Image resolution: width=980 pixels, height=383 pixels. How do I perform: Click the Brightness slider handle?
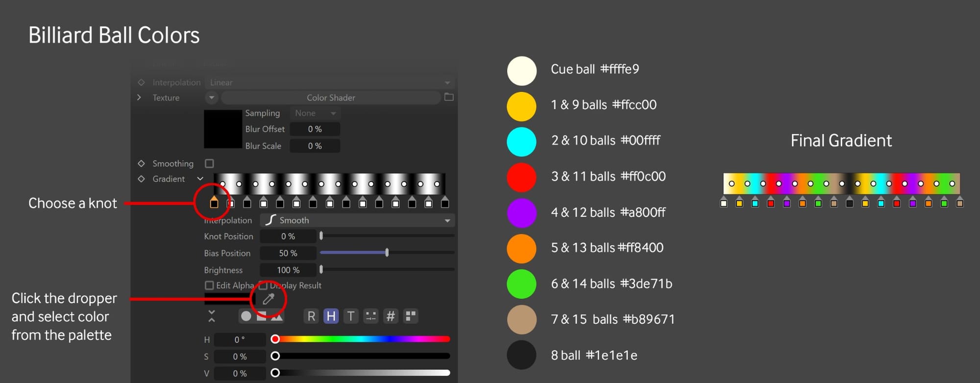(x=321, y=270)
